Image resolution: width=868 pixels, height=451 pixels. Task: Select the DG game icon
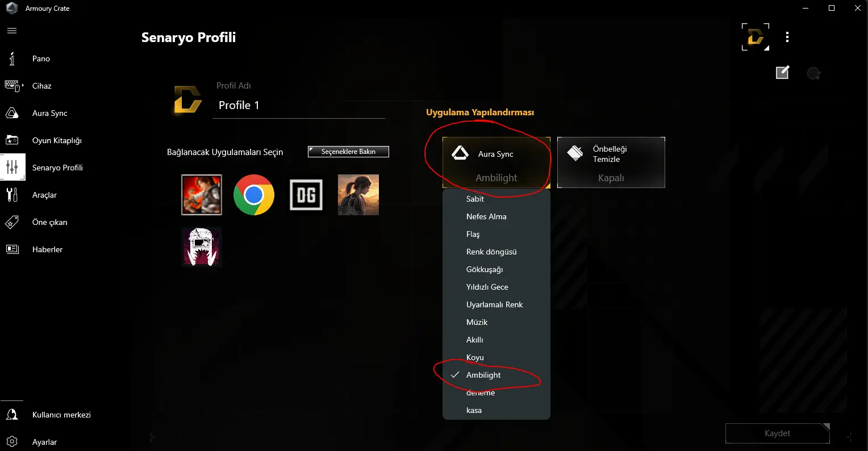(x=306, y=195)
